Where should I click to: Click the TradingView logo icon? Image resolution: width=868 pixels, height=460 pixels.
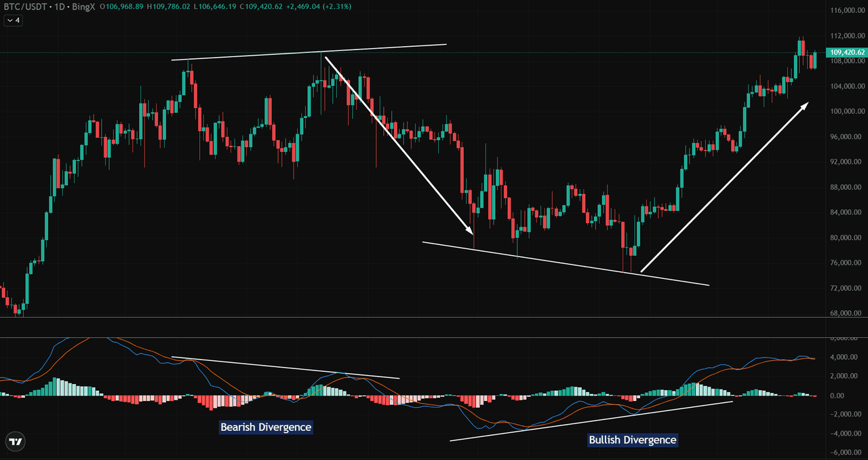16,441
